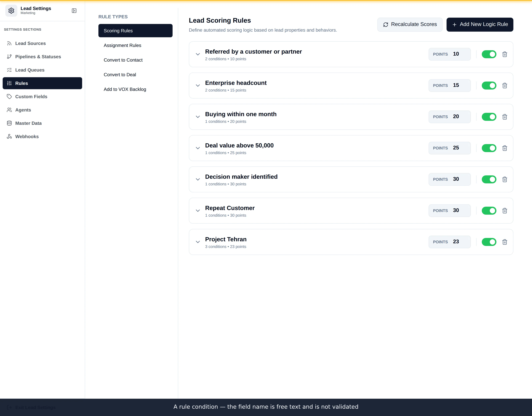Click the Pipelines & Statuses branch icon
Viewport: 532px width, 416px height.
[9, 57]
